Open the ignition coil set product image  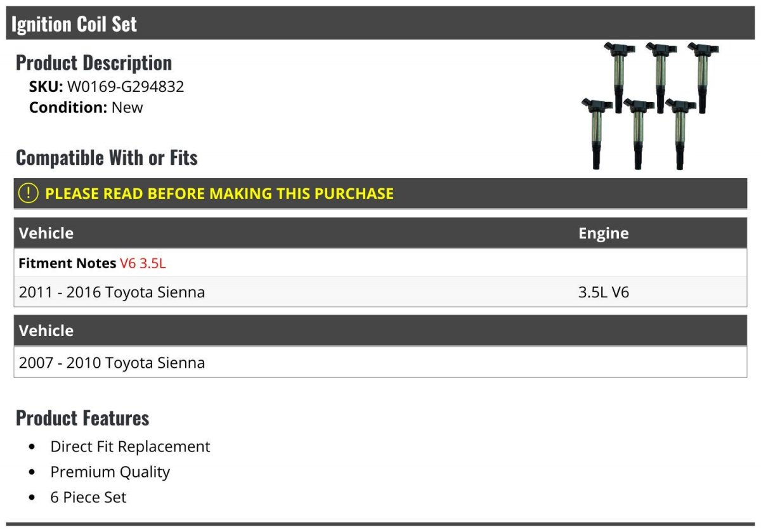pos(649,105)
